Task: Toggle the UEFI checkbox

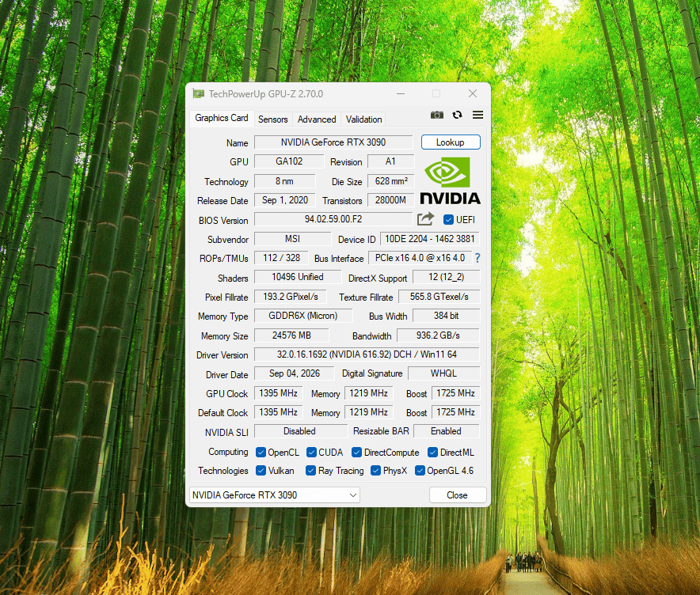Action: pos(449,219)
